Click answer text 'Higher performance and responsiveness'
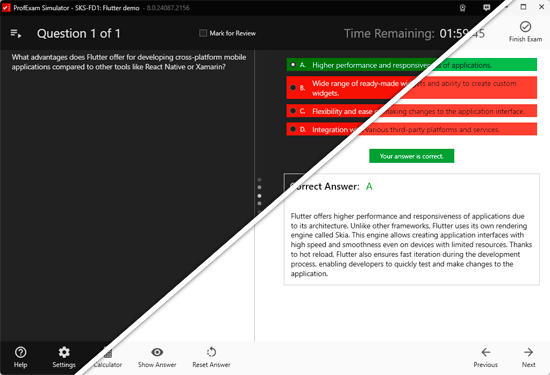 point(402,65)
